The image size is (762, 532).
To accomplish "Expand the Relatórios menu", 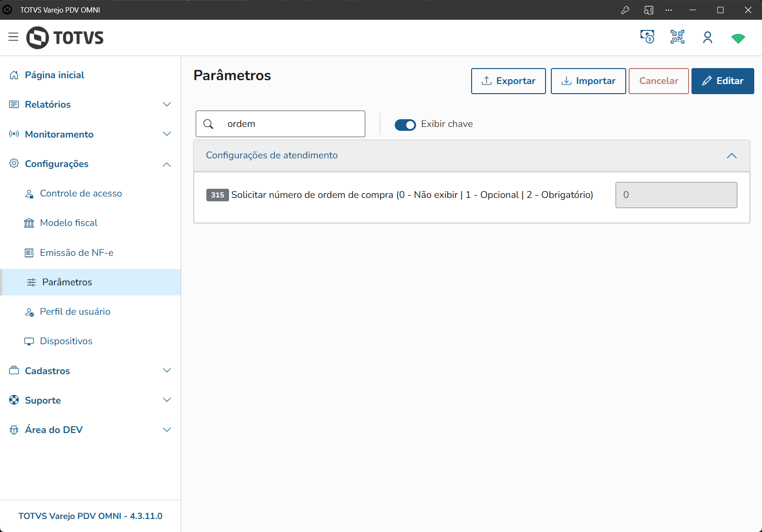I will click(x=90, y=104).
